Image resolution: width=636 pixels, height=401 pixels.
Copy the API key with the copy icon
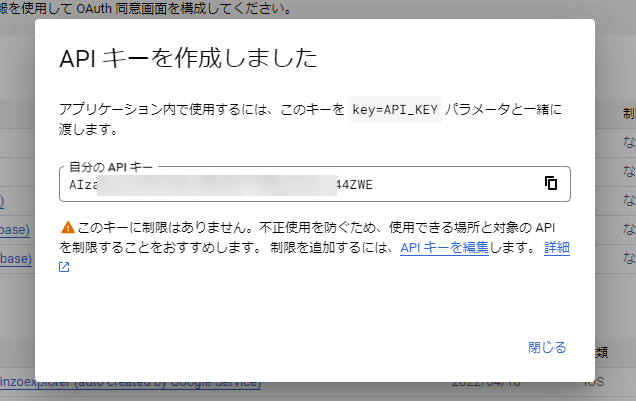tap(550, 183)
